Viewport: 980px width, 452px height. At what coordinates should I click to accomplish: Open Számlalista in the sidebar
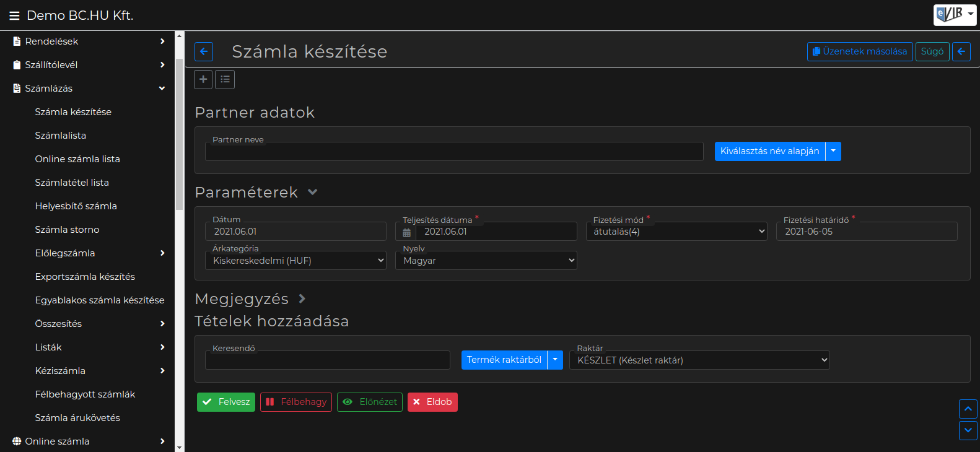(x=61, y=136)
